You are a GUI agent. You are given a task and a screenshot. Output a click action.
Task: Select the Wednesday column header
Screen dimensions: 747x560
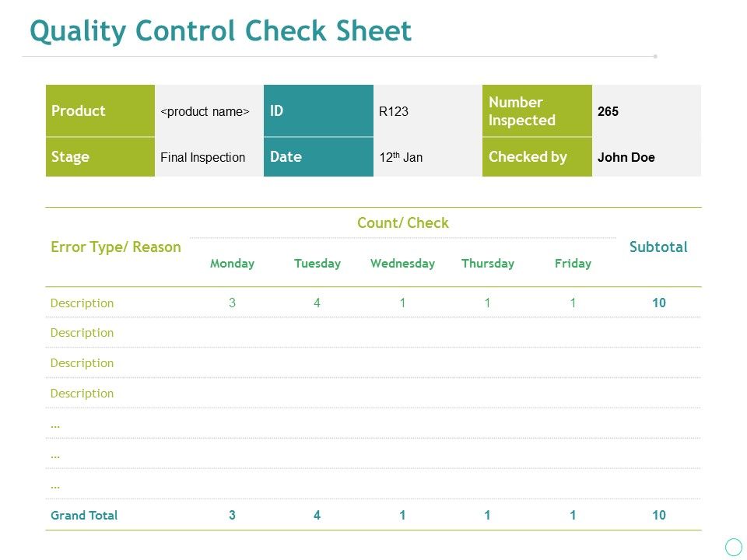(x=402, y=264)
